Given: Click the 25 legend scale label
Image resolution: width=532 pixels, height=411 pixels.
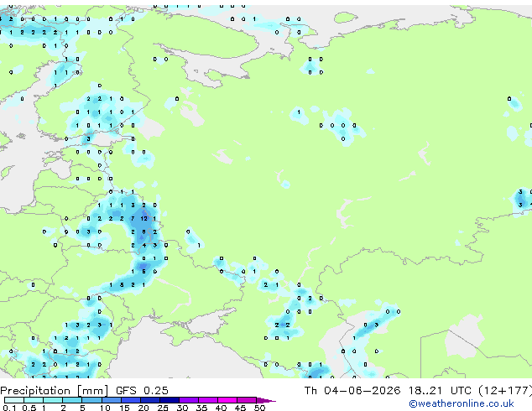Looking at the screenshot, I should tap(163, 408).
